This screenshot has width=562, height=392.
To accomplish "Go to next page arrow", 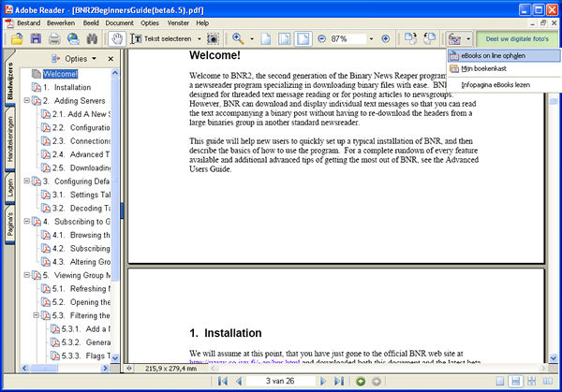I will point(323,382).
